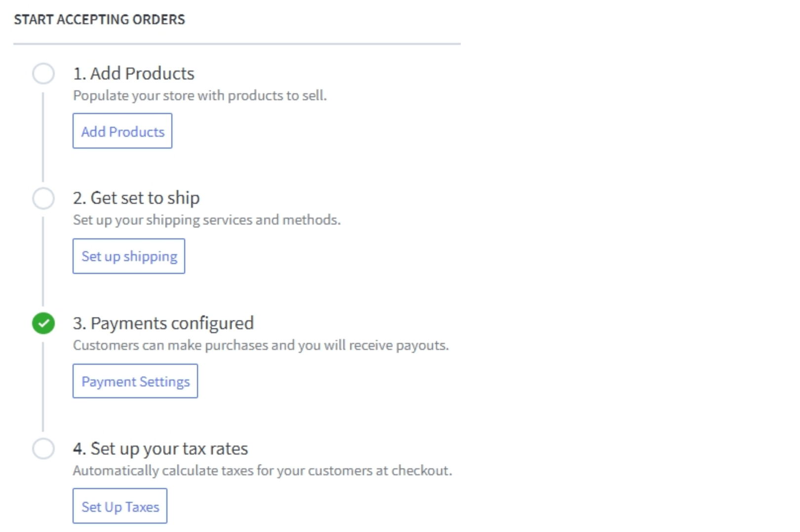This screenshot has width=800, height=532.
Task: Select the '1. Add Products' heading
Action: [133, 74]
